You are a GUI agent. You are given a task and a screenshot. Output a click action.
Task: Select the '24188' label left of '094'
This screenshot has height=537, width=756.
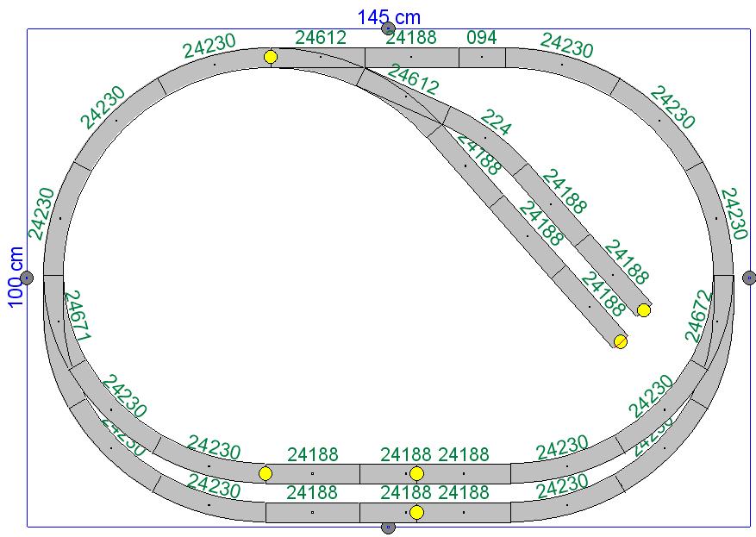pos(411,38)
